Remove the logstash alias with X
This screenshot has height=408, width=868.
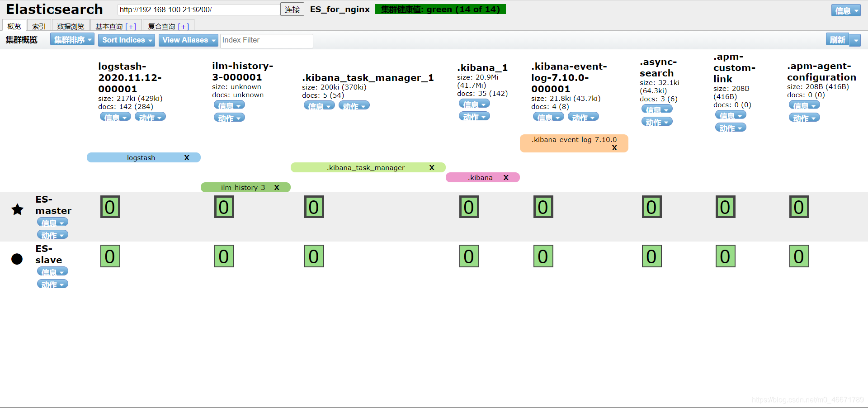coord(187,157)
